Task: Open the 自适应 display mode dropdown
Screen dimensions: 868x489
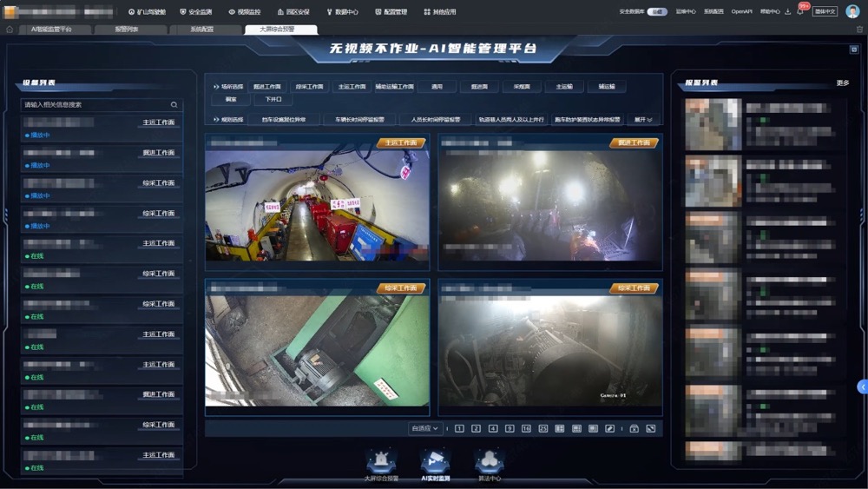Action: point(424,428)
